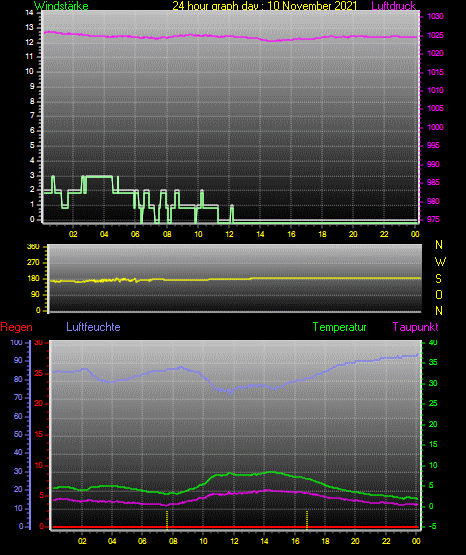The image size is (466, 555).
Task: Click the Temperatur legend label
Action: [339, 327]
